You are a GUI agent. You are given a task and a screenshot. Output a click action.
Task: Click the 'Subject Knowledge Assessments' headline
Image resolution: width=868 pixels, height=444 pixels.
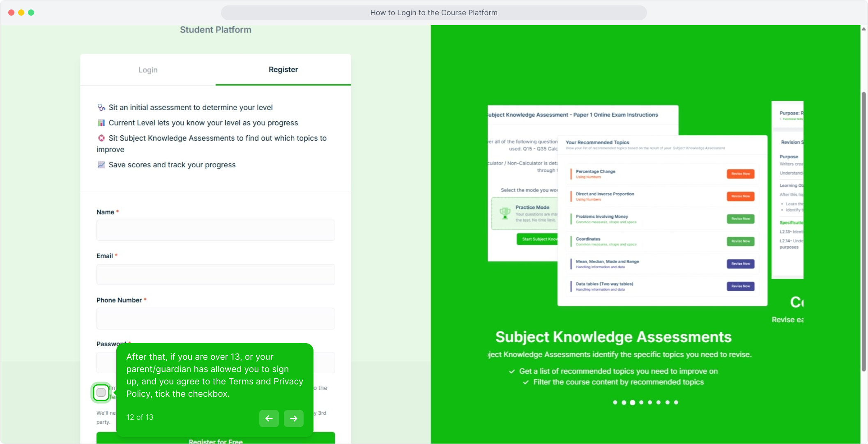pos(613,337)
